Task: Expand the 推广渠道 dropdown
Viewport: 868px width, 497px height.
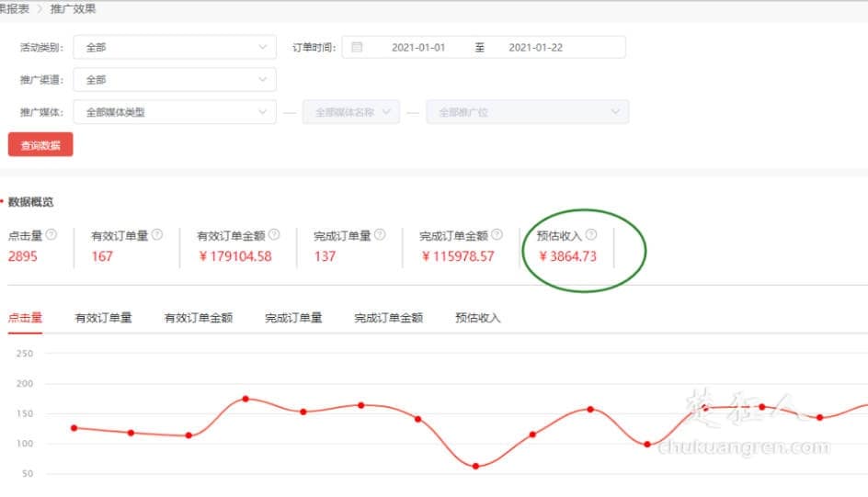Action: 175,80
